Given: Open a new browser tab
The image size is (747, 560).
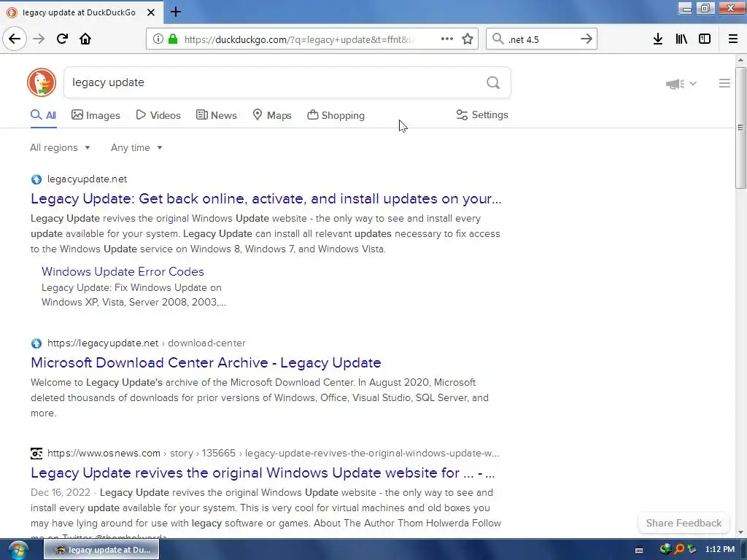Looking at the screenshot, I should point(176,12).
